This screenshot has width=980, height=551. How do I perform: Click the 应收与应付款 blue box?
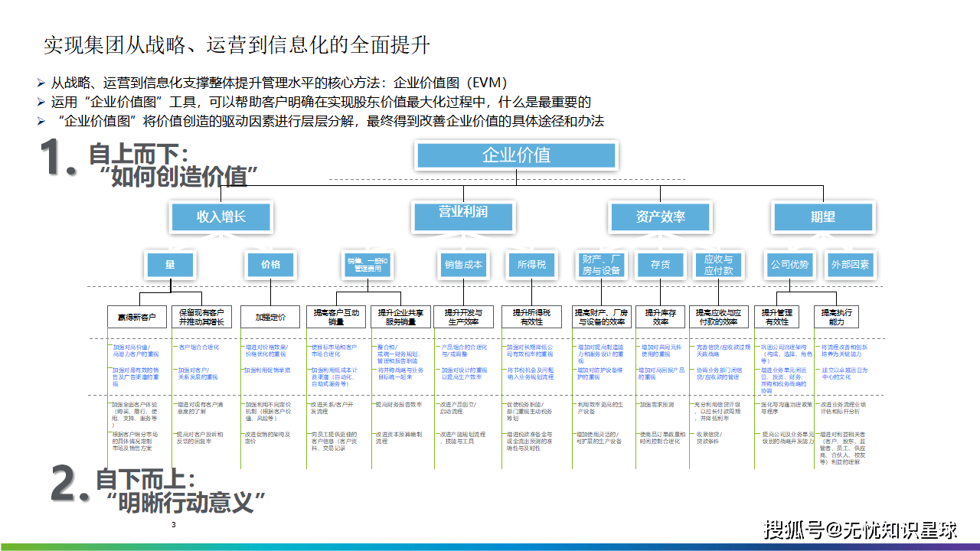(718, 265)
